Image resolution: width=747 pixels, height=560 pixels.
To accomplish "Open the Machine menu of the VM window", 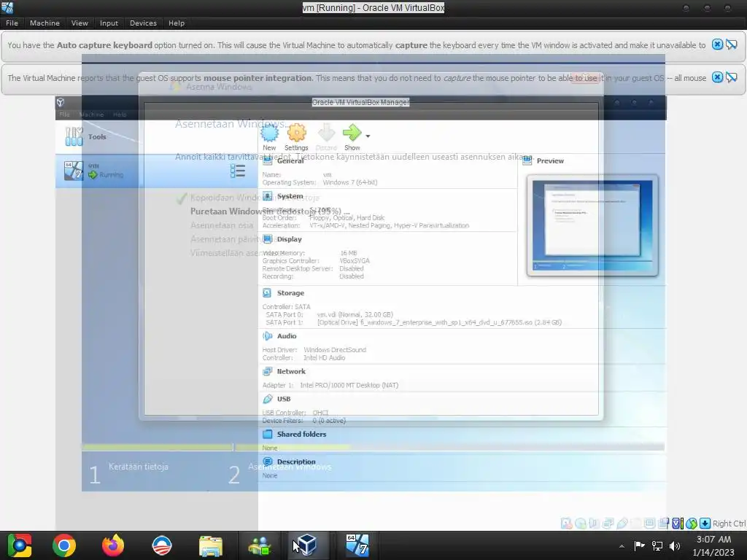I will point(44,23).
